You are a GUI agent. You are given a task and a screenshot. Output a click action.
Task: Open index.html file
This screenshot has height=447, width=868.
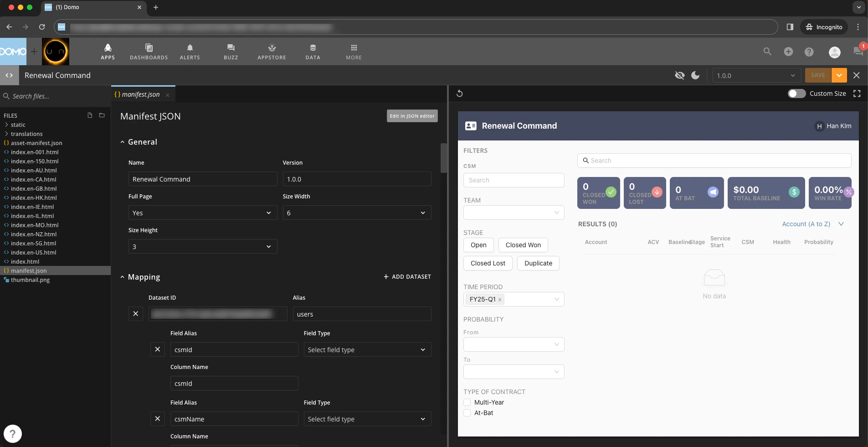click(25, 261)
